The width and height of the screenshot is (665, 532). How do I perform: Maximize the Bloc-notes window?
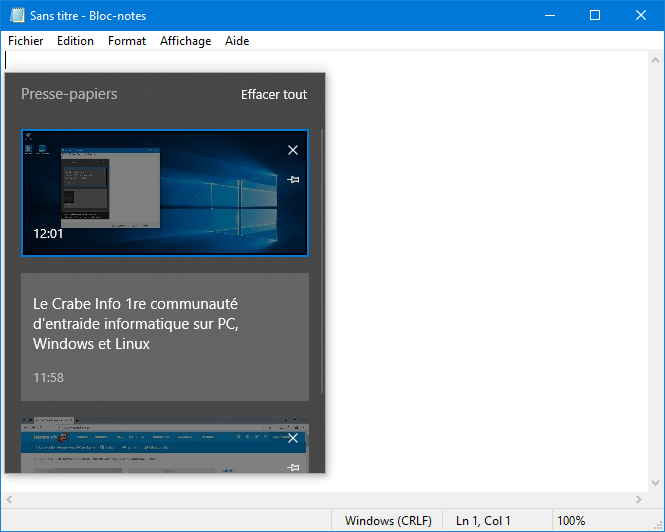tap(595, 15)
